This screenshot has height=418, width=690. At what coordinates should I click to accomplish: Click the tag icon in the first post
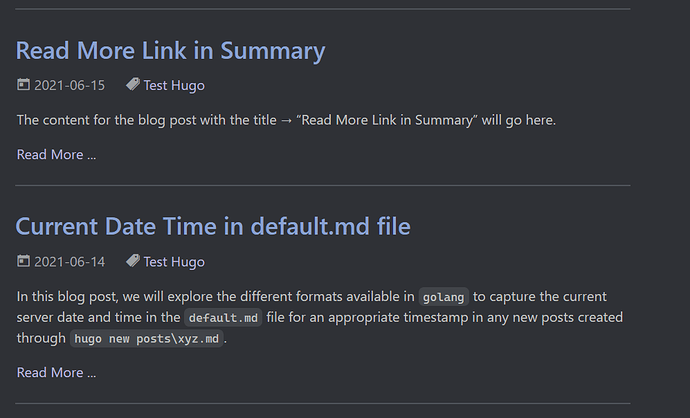(x=132, y=84)
